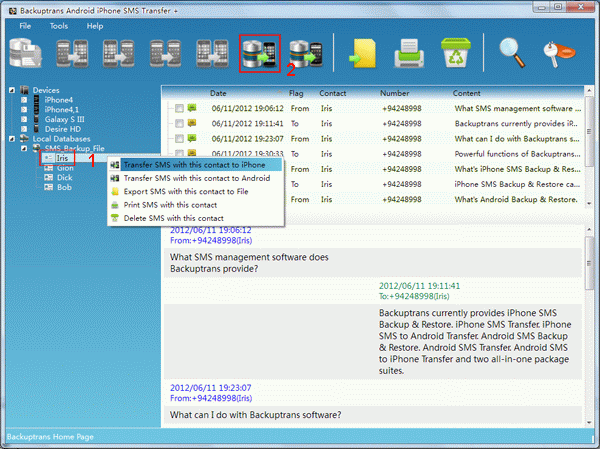Choose Print SMS with this contact
The height and width of the screenshot is (449, 600).
pyautogui.click(x=196, y=205)
